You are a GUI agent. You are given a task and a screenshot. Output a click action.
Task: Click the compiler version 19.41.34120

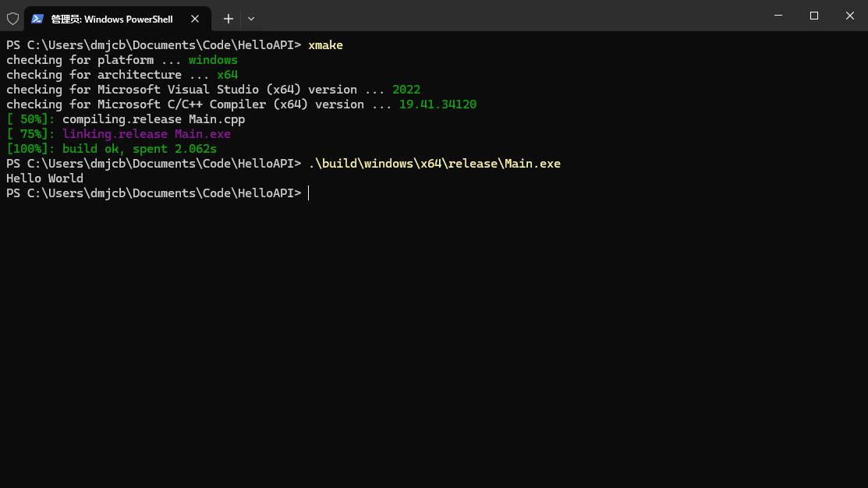[x=438, y=104]
